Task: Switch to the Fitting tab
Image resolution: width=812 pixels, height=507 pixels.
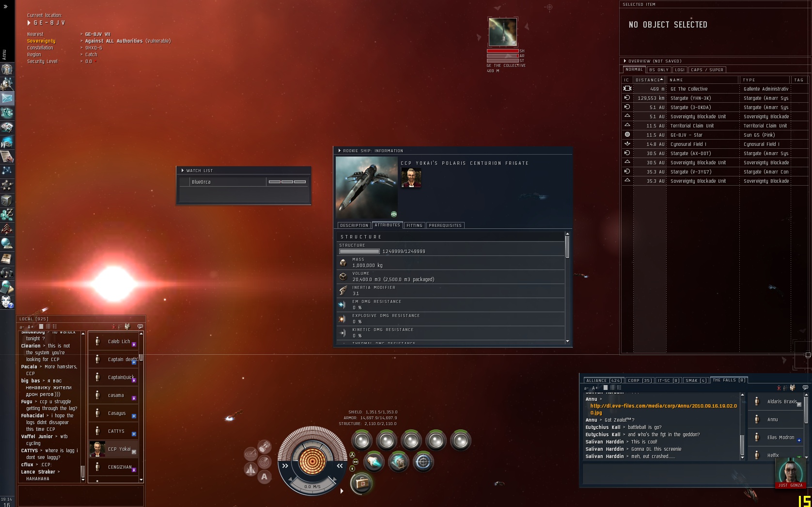Action: pos(414,225)
